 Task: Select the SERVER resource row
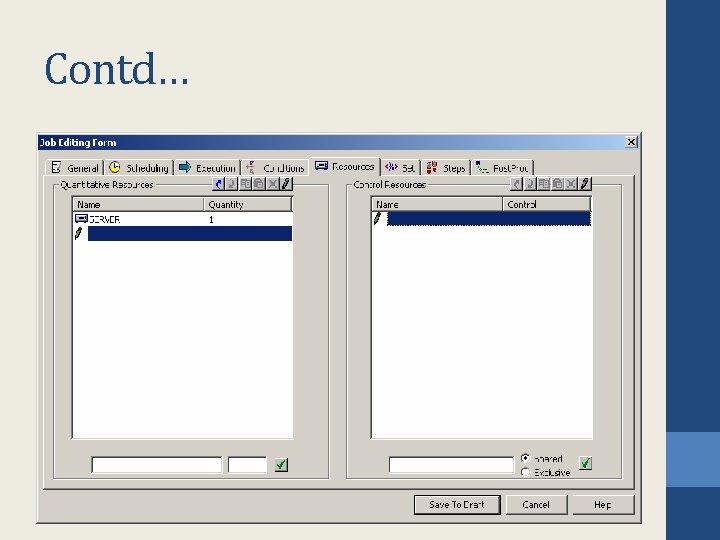[x=183, y=219]
